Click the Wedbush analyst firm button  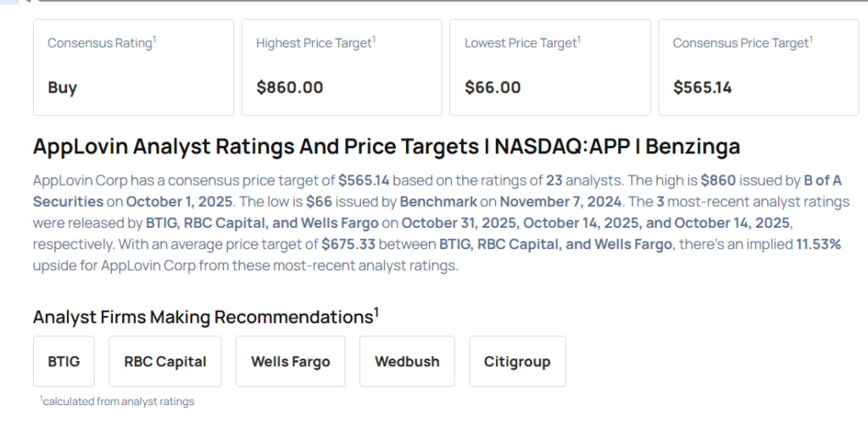[x=407, y=361]
